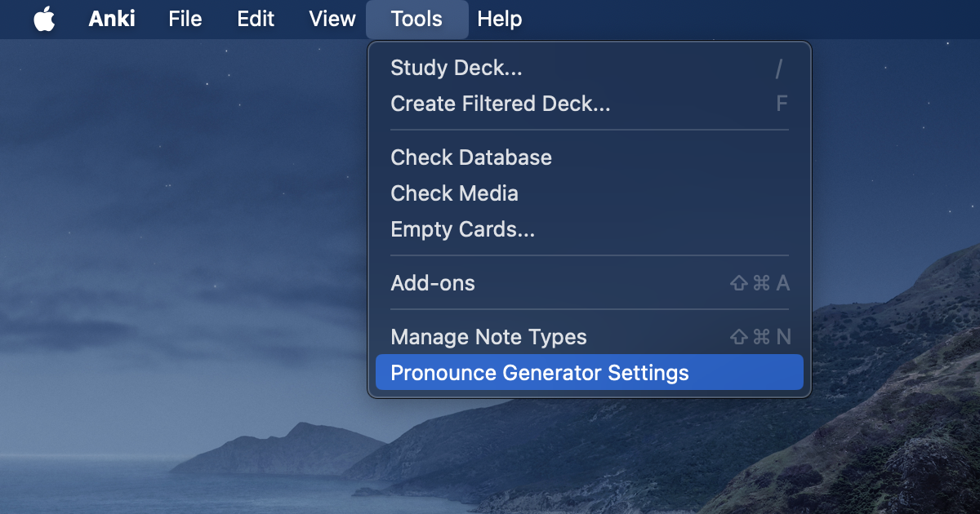Open the Apple menu
Image resolution: width=980 pixels, height=514 pixels.
[x=44, y=19]
